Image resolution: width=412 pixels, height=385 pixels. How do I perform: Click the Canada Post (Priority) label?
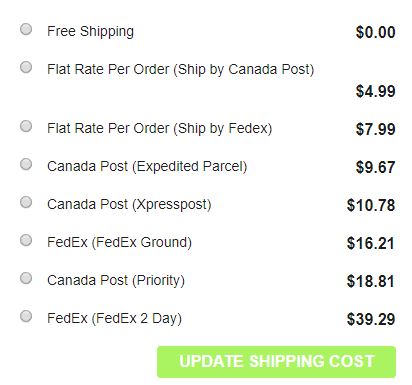pyautogui.click(x=116, y=280)
